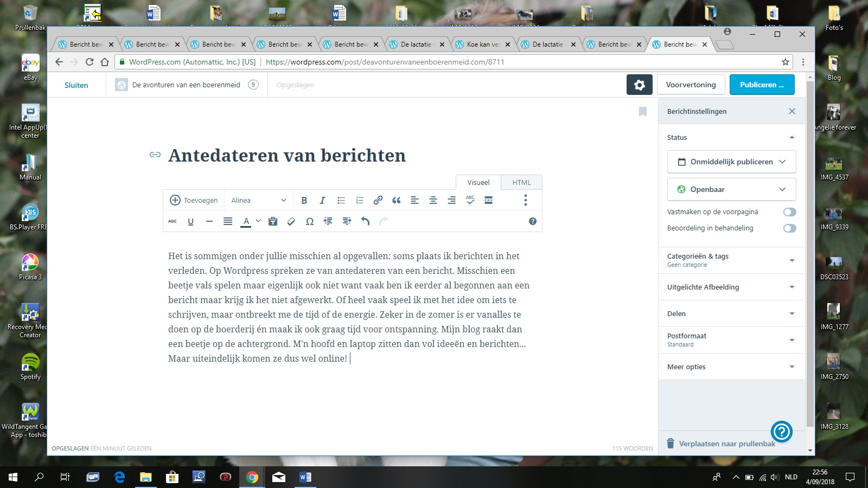868x488 pixels.
Task: Open the Alinea paragraph style dropdown
Action: [x=258, y=200]
